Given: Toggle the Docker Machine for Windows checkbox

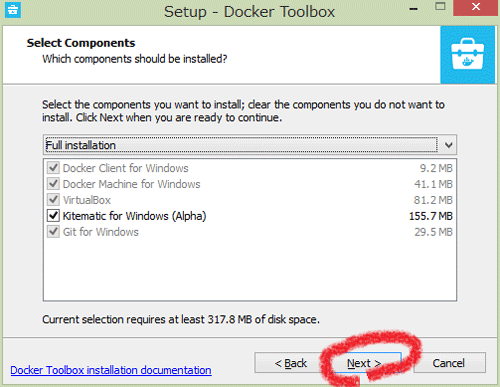Looking at the screenshot, I should pyautogui.click(x=53, y=184).
